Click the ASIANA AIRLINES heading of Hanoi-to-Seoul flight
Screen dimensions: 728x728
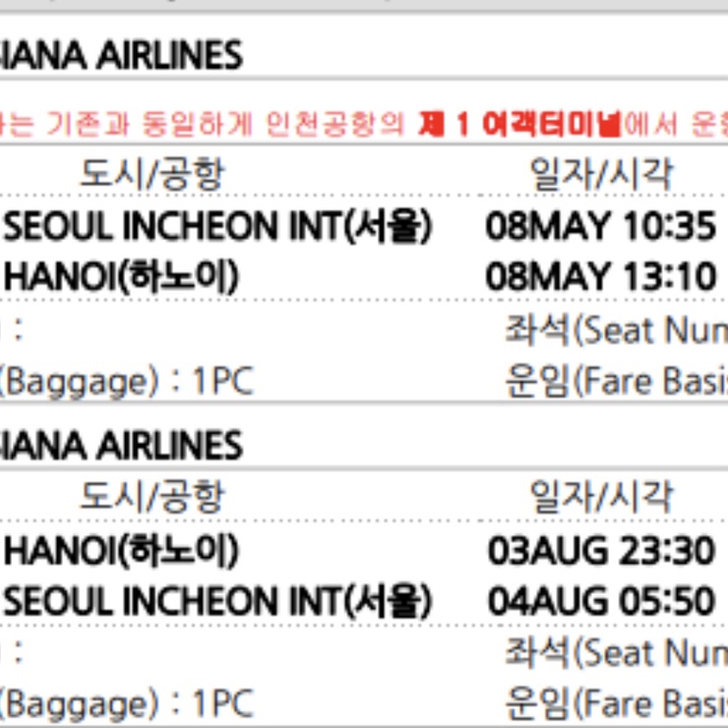(x=121, y=446)
